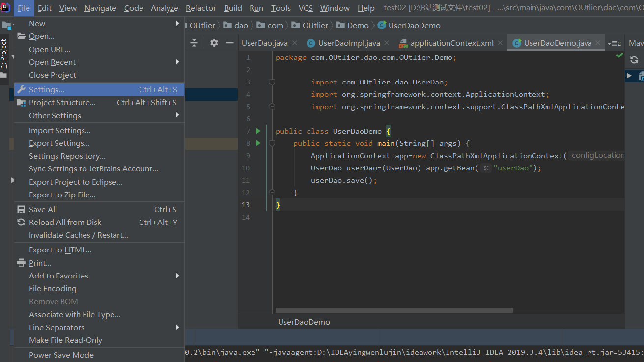Show hidden editor tabs dropdown

click(x=615, y=43)
